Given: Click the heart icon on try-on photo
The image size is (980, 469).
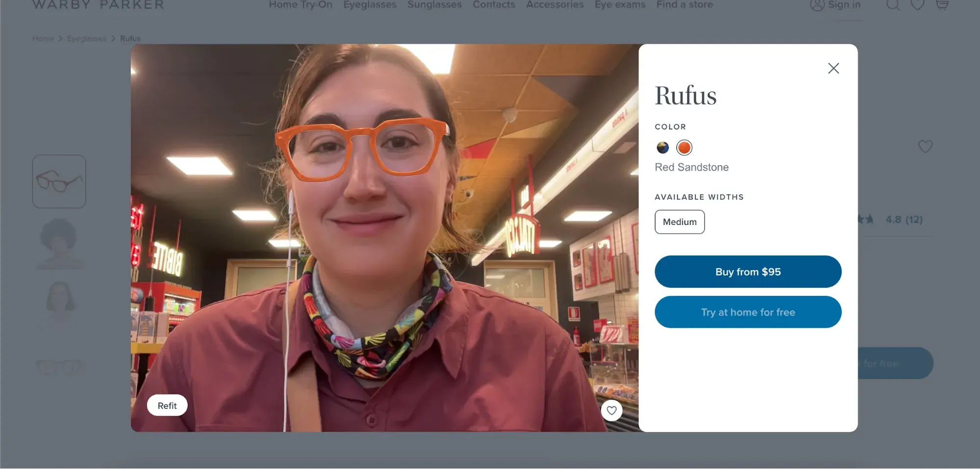Looking at the screenshot, I should pyautogui.click(x=611, y=410).
